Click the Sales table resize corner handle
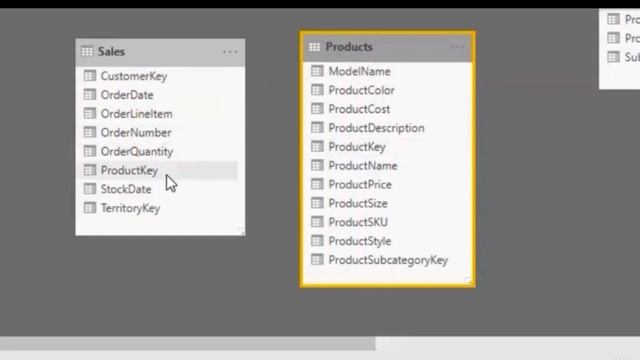This screenshot has height=360, width=640. (241, 231)
